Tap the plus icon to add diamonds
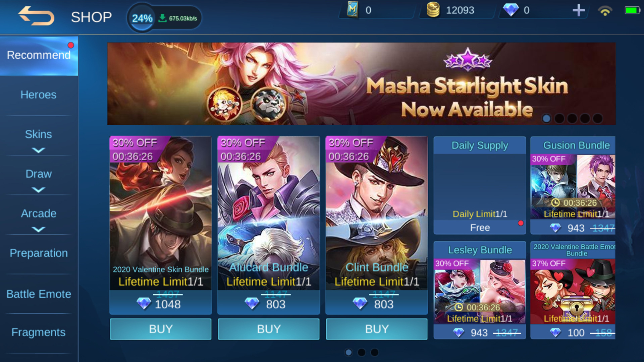 (x=579, y=10)
